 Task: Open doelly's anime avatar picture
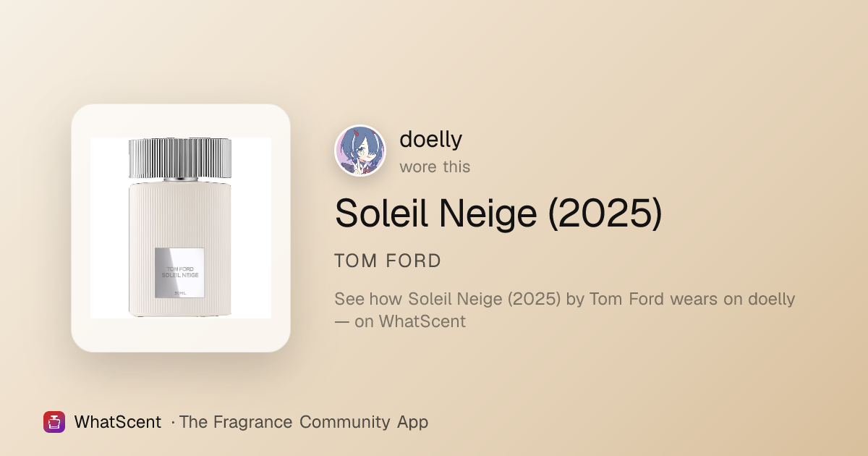click(x=360, y=151)
